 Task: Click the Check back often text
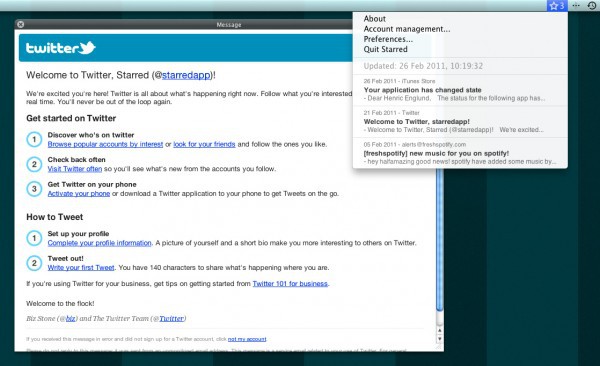pos(77,160)
